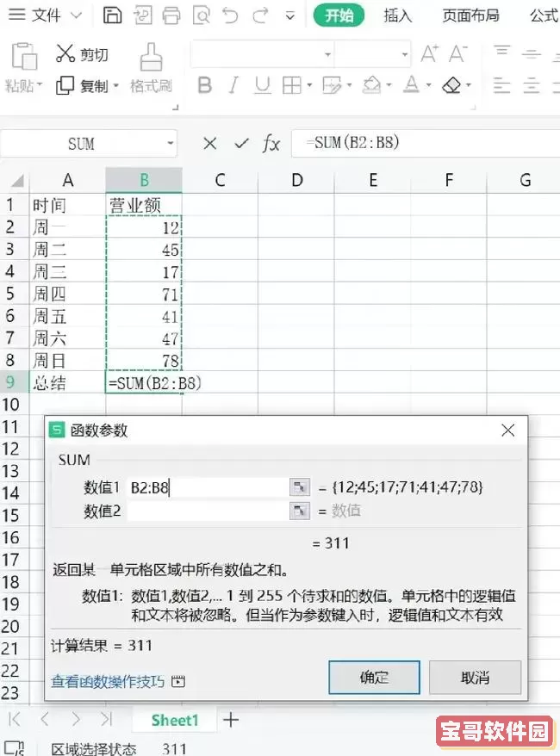Click video icon beside 查看函数操作技巧

tap(178, 681)
